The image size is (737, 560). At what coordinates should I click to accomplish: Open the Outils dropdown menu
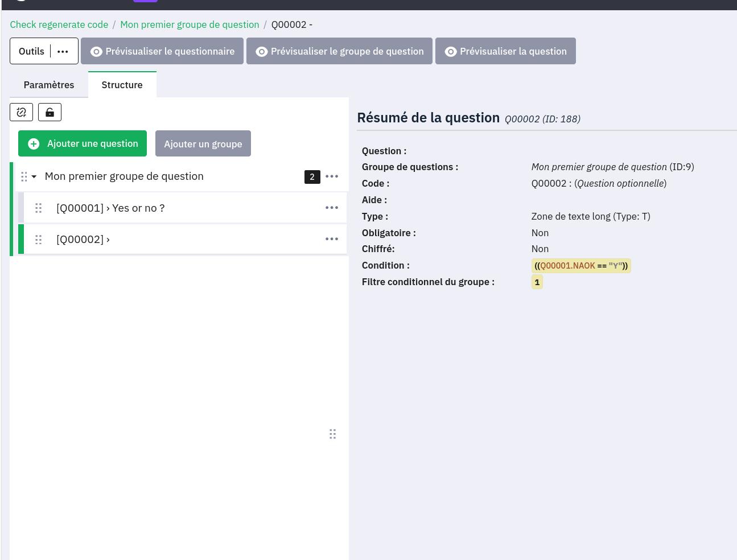[63, 51]
